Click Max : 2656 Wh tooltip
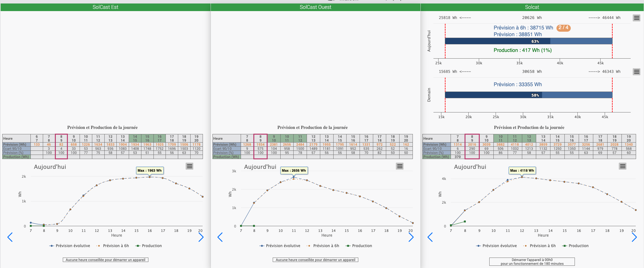 click(x=294, y=170)
